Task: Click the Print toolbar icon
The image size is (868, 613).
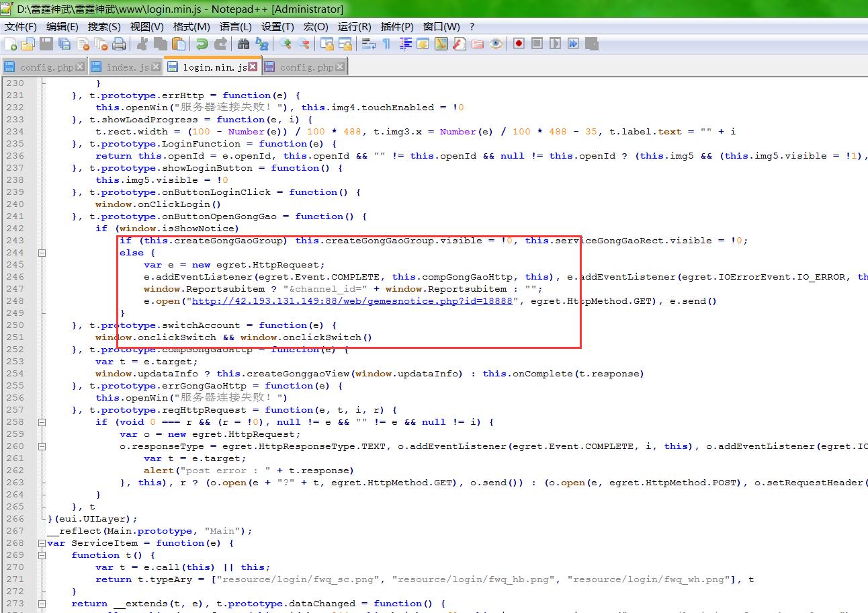Action: [119, 44]
